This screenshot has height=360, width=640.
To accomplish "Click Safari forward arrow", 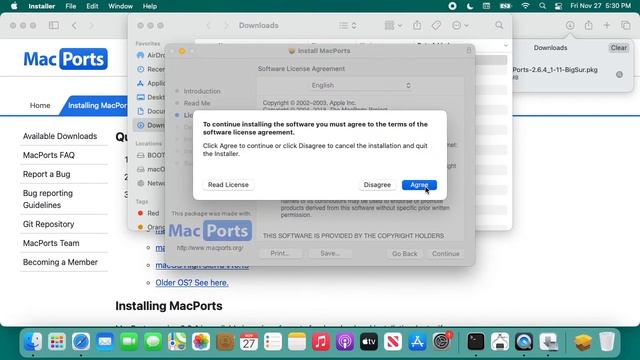I will coord(91,25).
